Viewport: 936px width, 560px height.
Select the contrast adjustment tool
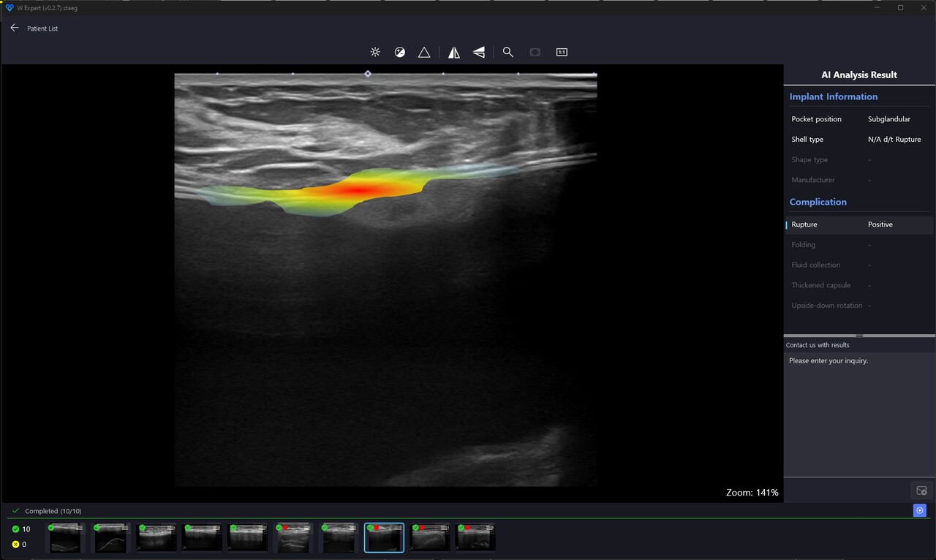coord(400,52)
